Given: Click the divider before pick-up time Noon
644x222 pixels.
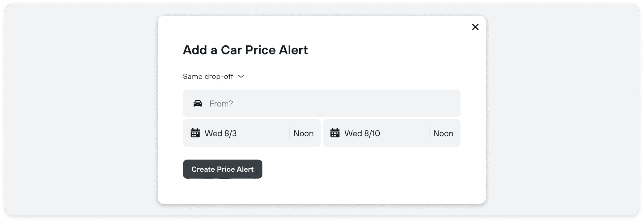Looking at the screenshot, I should (289, 133).
